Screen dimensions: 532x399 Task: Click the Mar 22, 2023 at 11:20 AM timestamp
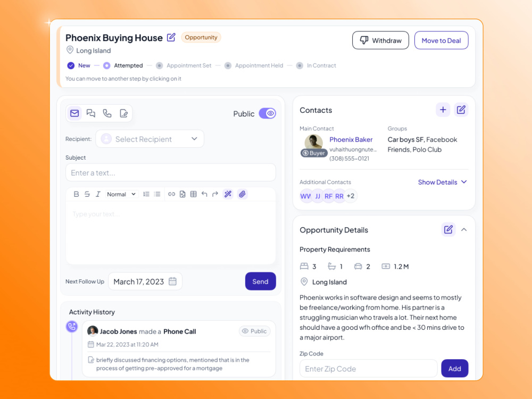pyautogui.click(x=127, y=345)
